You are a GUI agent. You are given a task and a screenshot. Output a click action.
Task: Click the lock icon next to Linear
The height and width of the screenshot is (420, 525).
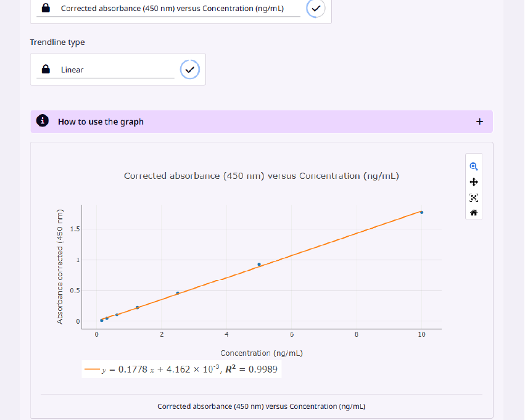[x=46, y=69]
